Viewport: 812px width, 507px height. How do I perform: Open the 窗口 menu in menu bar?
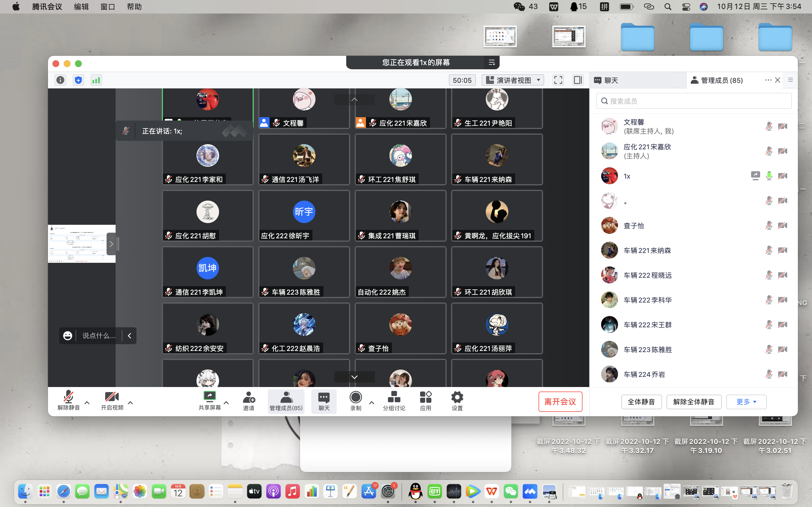107,7
